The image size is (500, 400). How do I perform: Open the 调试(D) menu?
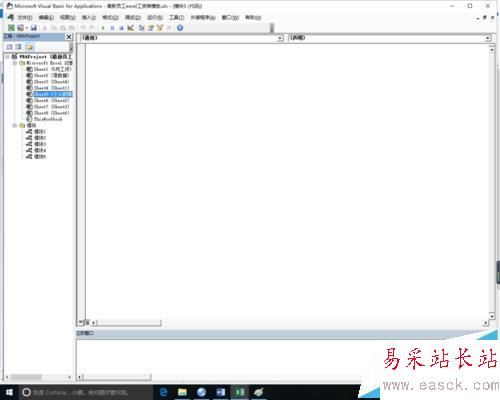(133, 17)
